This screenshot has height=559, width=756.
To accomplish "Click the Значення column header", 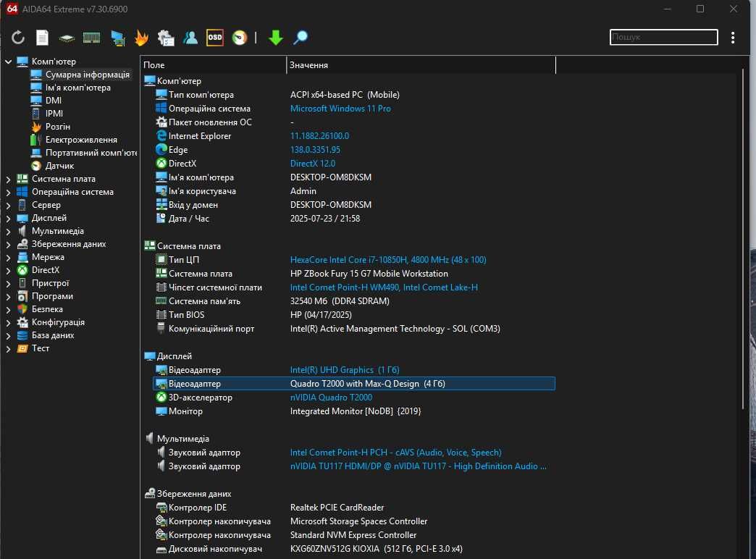I will pos(421,64).
